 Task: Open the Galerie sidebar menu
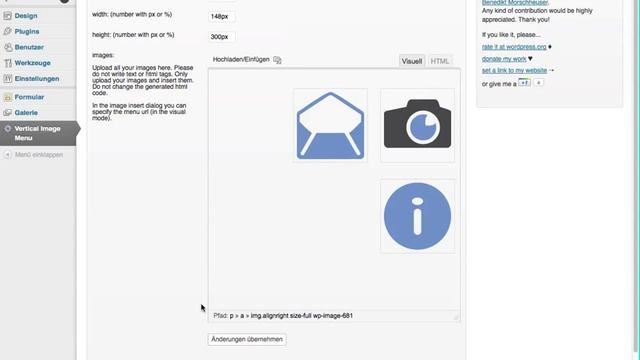[26, 113]
